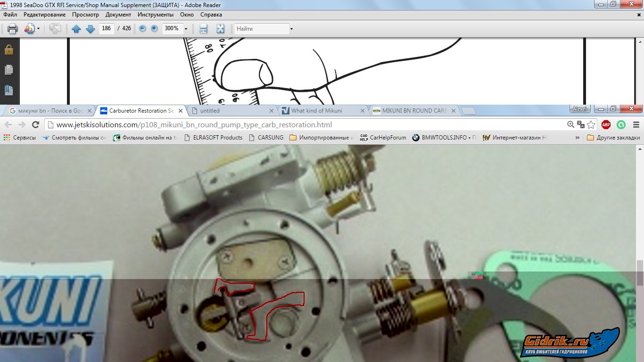This screenshot has height=362, width=644.
Task: Open the Bookmarks panel in Reader sidebar
Action: [9, 90]
